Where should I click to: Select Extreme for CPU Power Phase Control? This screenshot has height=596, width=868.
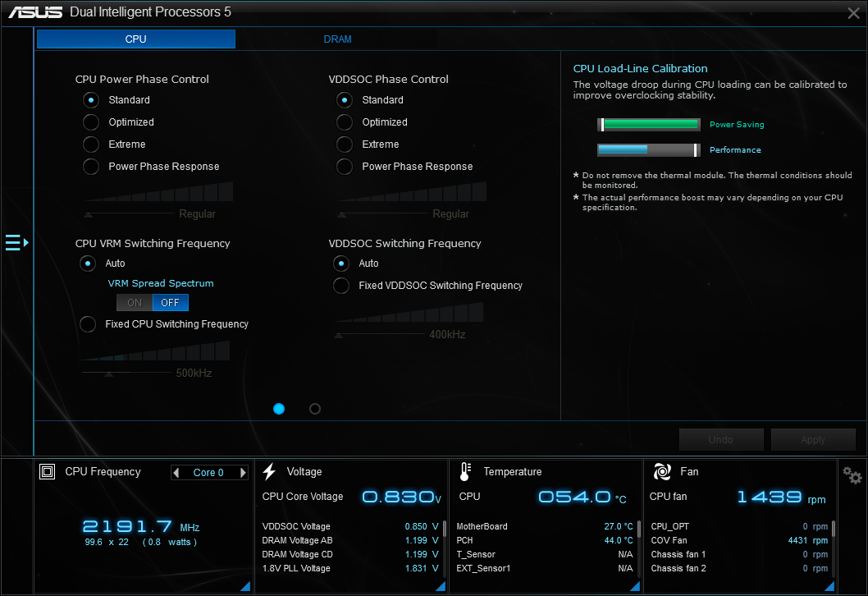[91, 144]
